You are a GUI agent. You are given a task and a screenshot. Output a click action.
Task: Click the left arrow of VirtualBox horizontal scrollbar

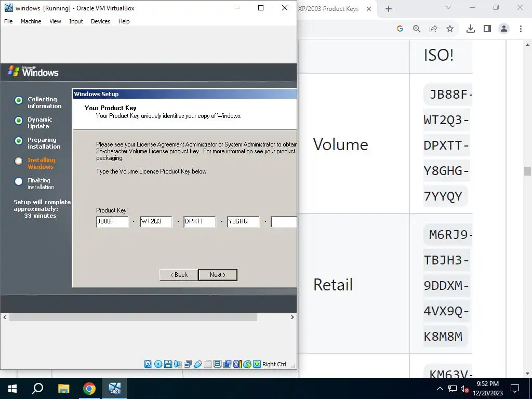coord(5,317)
